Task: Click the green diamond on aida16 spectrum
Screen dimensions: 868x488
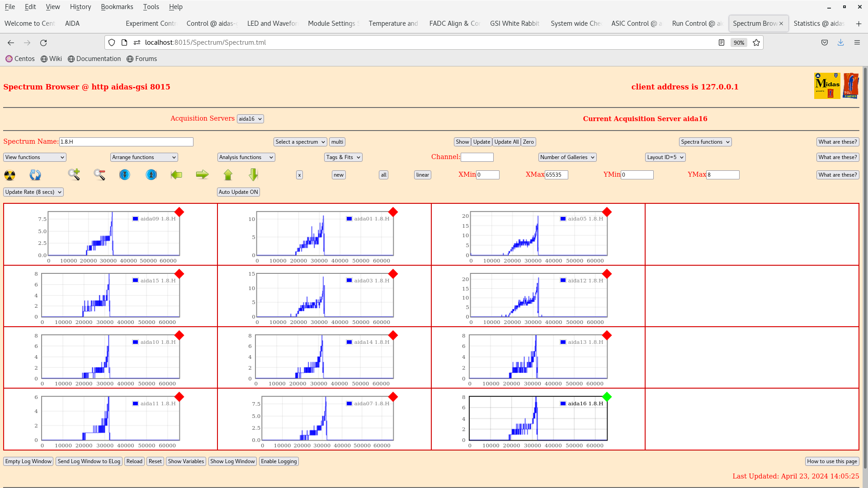Action: pos(607,397)
